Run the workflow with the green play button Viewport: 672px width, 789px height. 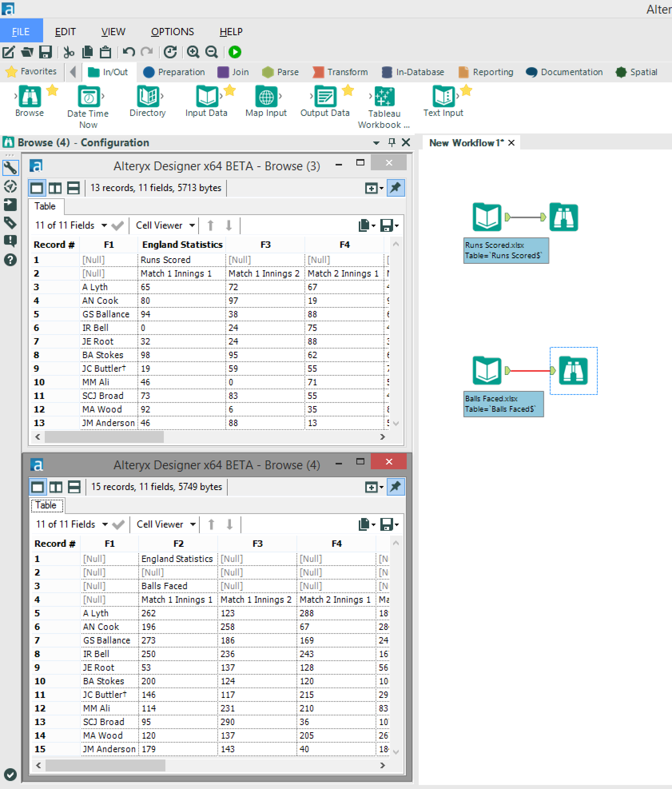tap(235, 52)
